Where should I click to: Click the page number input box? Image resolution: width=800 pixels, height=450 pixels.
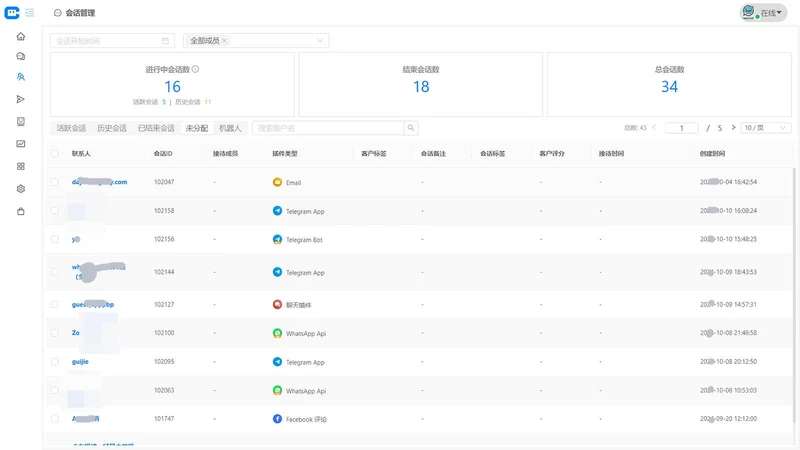(682, 128)
